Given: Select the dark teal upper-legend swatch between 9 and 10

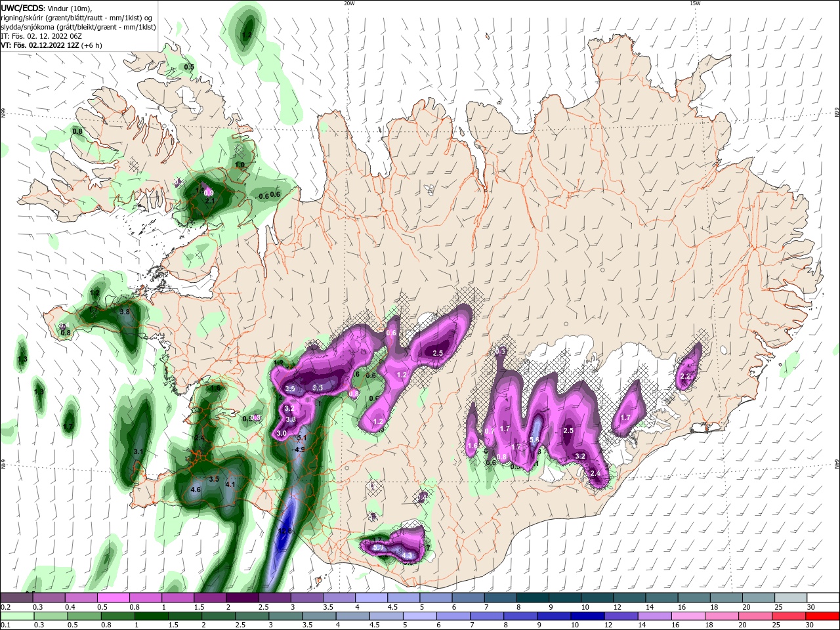Looking at the screenshot, I should (565, 598).
